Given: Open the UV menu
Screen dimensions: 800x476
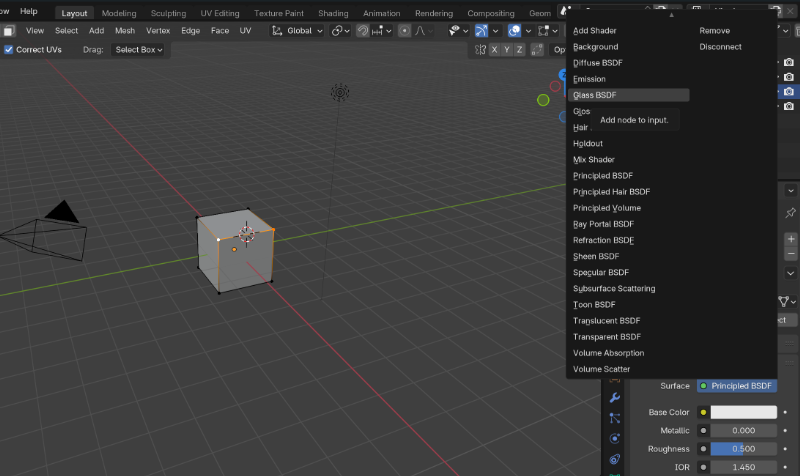Looking at the screenshot, I should coord(245,31).
